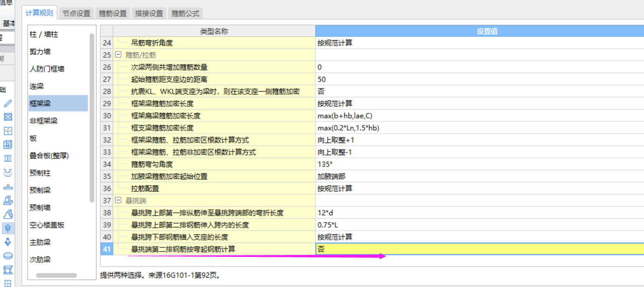Click the 拉筋配置 value in row 36

[480, 188]
